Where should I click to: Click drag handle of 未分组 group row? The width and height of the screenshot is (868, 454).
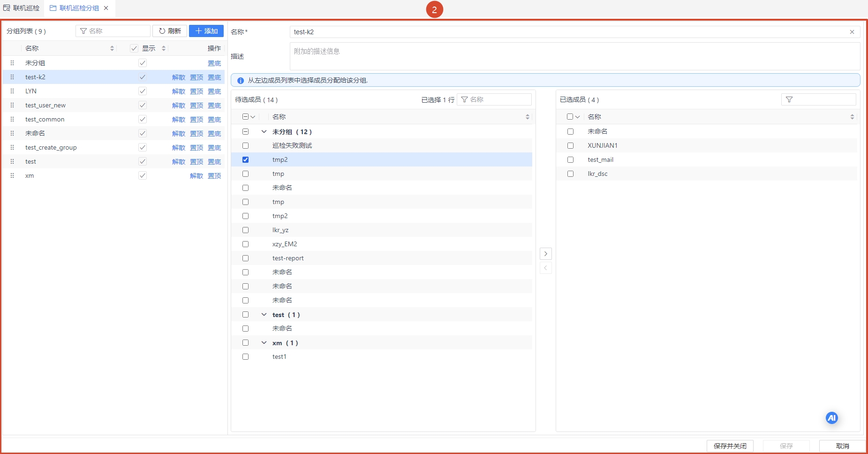(x=12, y=63)
